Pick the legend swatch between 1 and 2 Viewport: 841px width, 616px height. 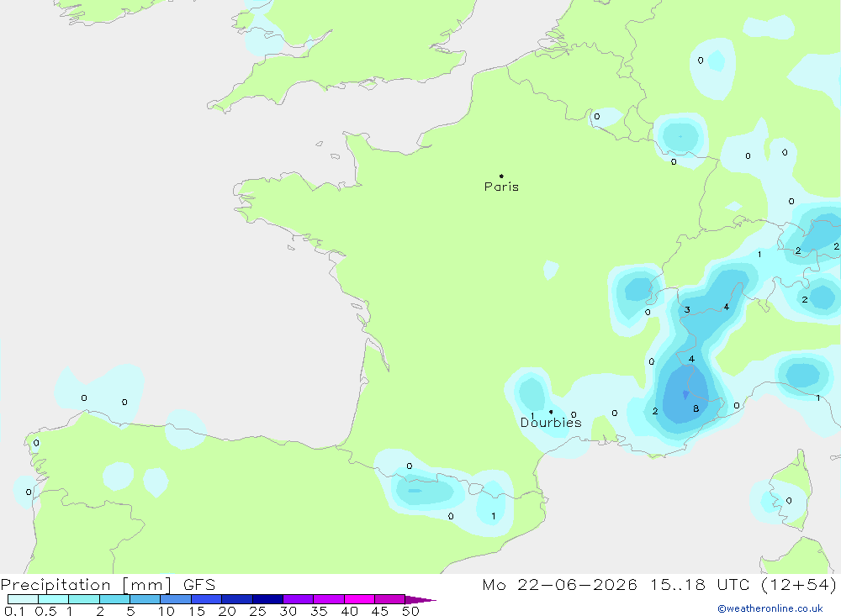(x=83, y=599)
